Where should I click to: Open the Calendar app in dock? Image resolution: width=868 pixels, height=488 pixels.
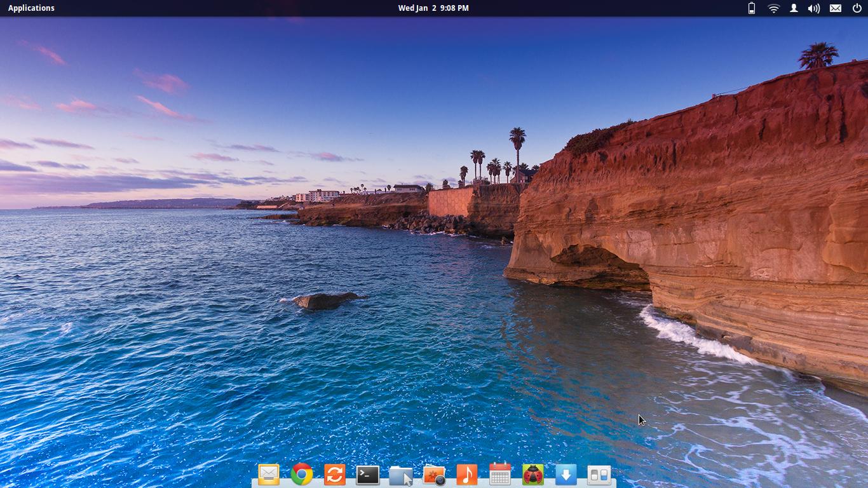click(500, 474)
